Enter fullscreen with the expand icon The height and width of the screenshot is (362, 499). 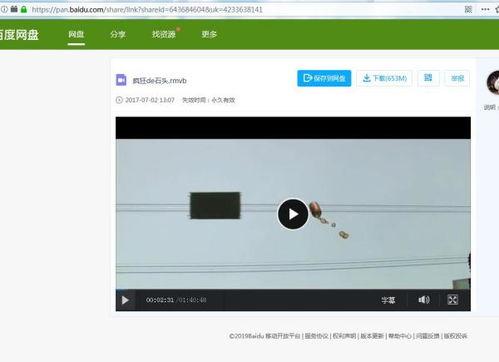[453, 300]
